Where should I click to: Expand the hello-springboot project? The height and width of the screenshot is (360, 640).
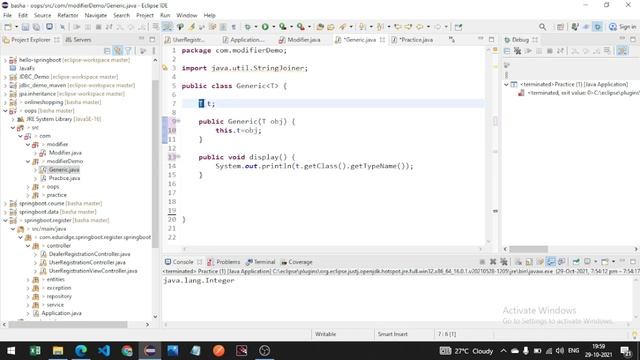[x=5, y=60]
